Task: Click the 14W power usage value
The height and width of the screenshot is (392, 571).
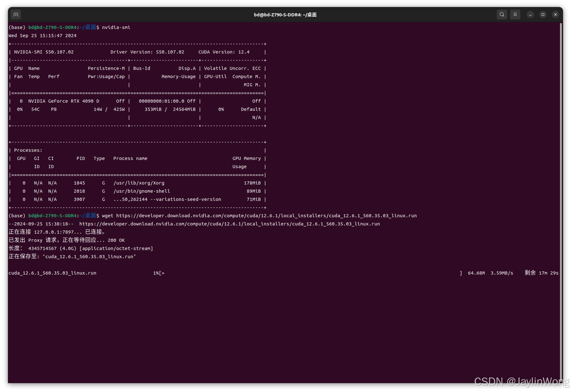Action: click(98, 109)
